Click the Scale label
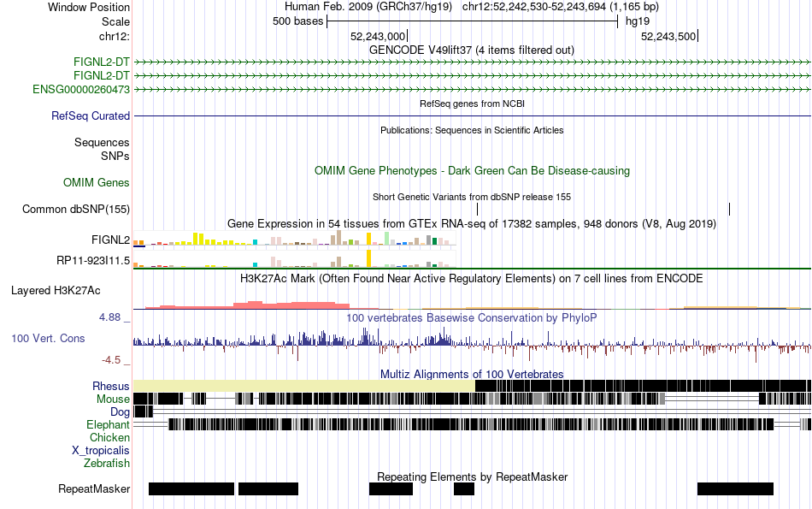Screen dimensions: 812x509 (x=116, y=21)
